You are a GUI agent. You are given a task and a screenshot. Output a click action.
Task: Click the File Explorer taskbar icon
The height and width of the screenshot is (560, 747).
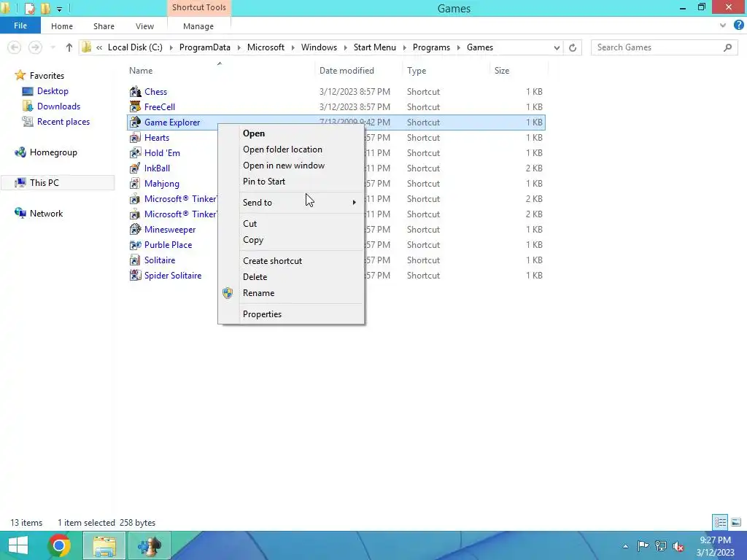click(104, 545)
